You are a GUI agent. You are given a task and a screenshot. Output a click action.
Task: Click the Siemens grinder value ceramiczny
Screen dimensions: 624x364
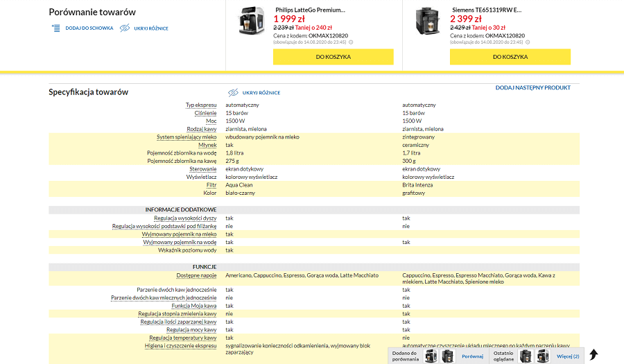[416, 145]
